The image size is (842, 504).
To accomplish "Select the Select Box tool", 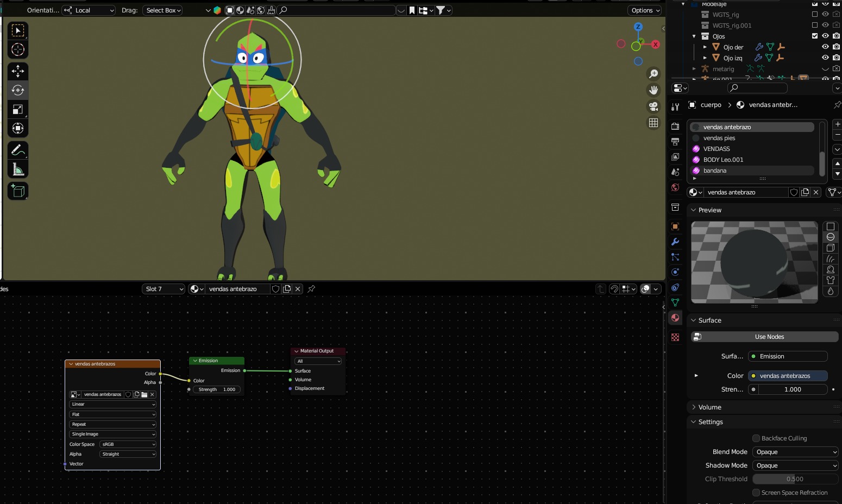I will point(18,30).
